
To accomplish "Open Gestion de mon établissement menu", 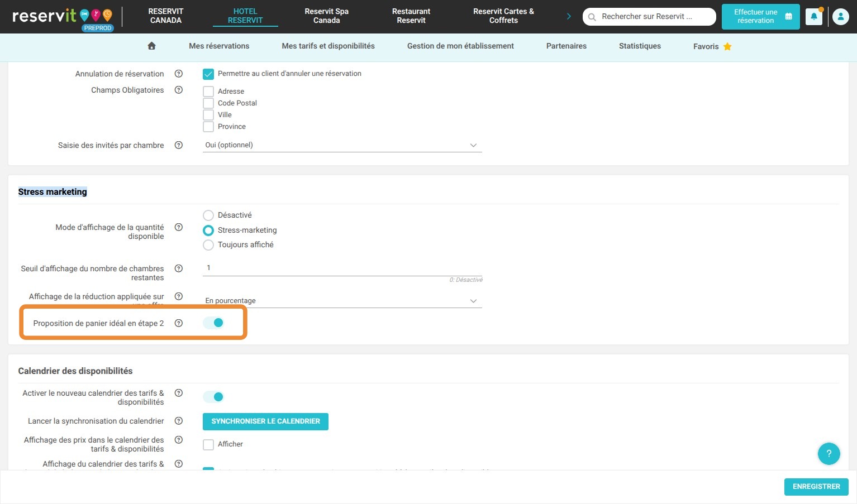I will coord(460,46).
